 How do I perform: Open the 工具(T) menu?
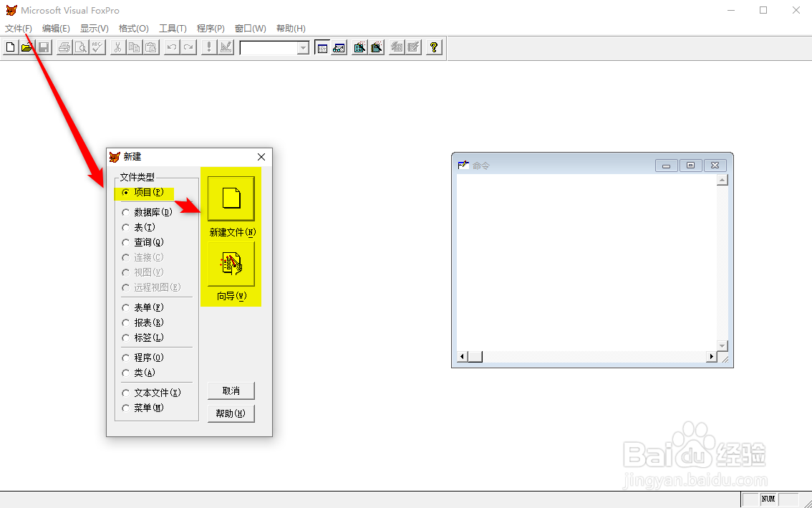(173, 29)
